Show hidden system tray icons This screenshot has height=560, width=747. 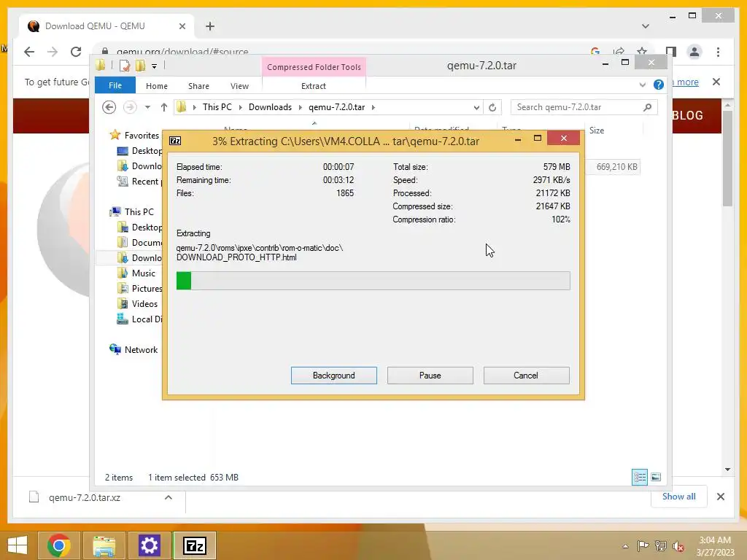tap(625, 546)
